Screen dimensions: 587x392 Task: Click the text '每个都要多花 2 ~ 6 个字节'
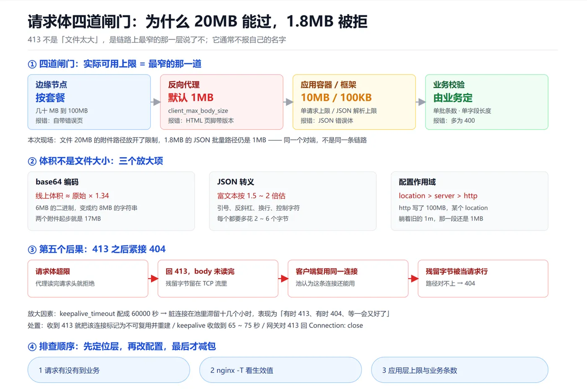pyautogui.click(x=253, y=218)
